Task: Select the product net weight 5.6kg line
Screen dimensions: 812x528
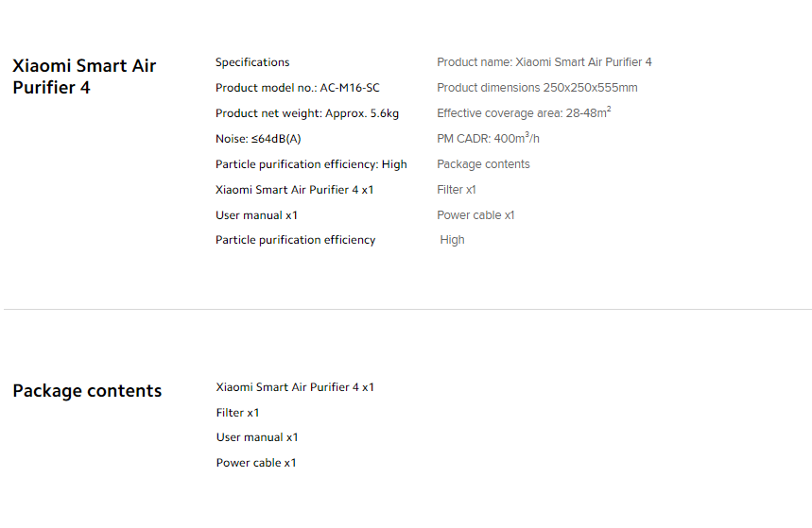Action: 306,113
